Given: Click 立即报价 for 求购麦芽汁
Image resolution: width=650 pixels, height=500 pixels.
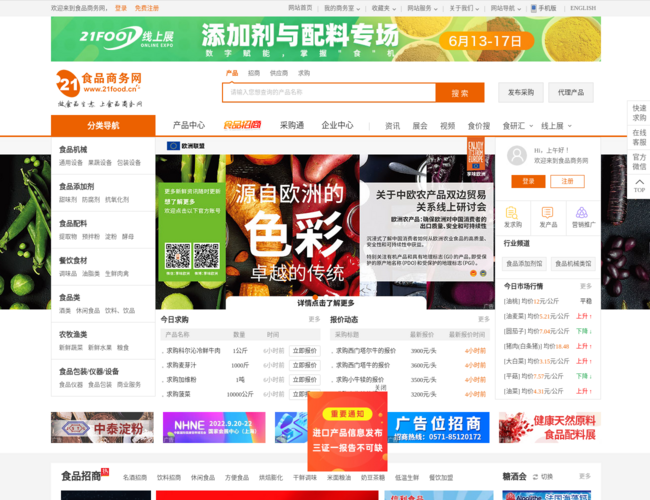Looking at the screenshot, I should point(304,365).
